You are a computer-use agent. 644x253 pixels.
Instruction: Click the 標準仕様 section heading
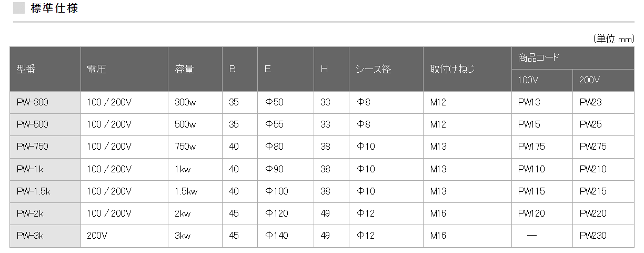pyautogui.click(x=54, y=8)
